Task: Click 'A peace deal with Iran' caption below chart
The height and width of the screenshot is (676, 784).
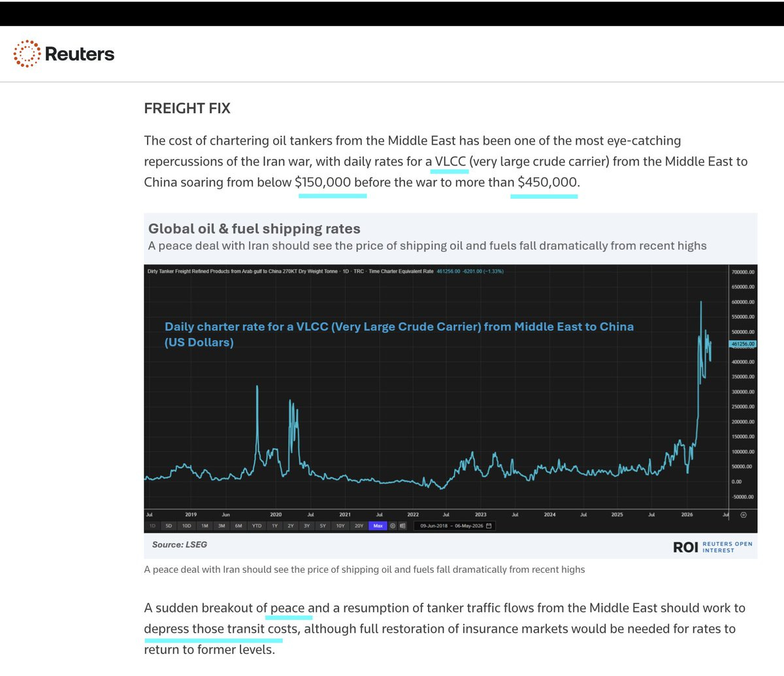Action: tap(365, 569)
